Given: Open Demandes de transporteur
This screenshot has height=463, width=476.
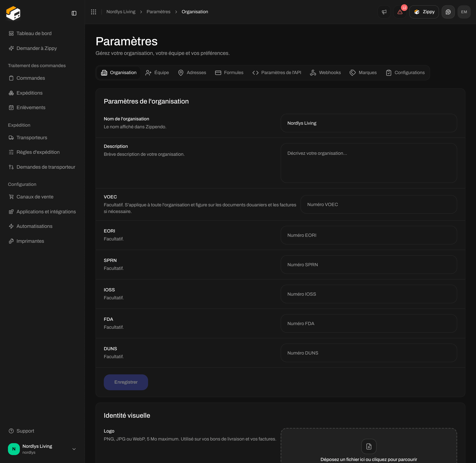Looking at the screenshot, I should coord(42,167).
